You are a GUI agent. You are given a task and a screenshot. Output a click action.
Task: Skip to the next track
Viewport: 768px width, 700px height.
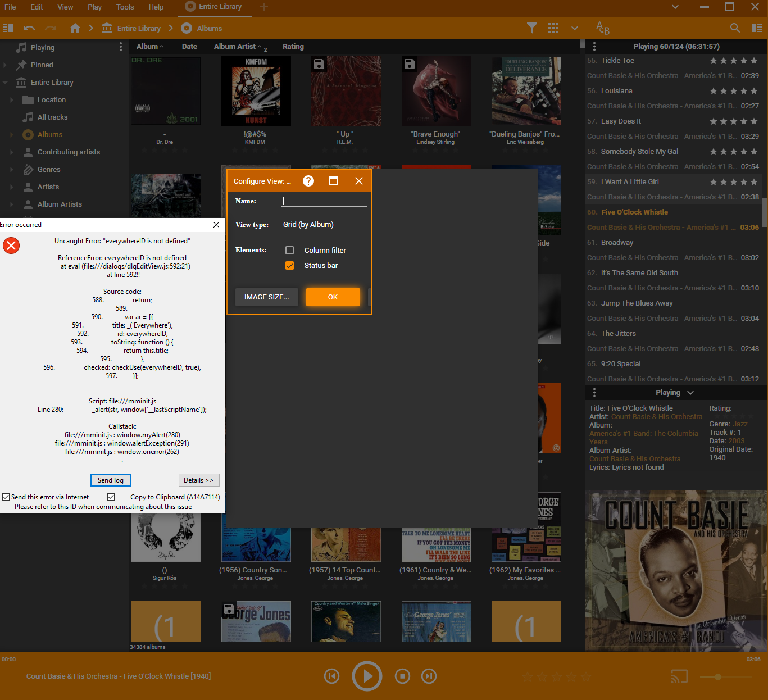click(x=429, y=676)
